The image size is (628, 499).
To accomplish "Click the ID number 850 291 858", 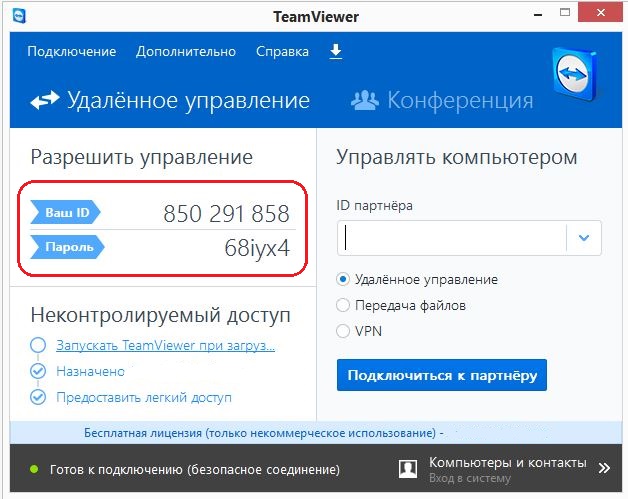I will [226, 213].
